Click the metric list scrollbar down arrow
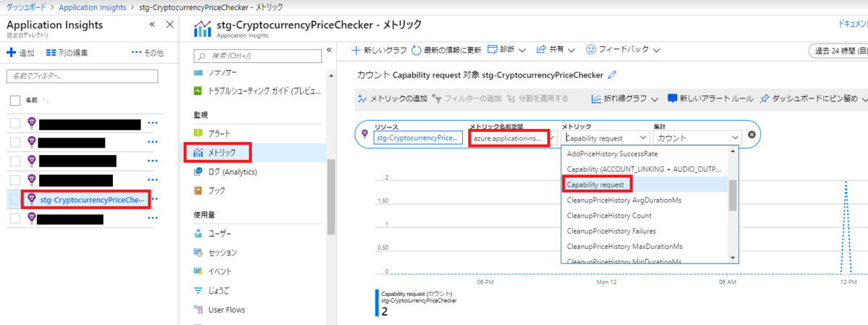868x325 pixels. [733, 258]
